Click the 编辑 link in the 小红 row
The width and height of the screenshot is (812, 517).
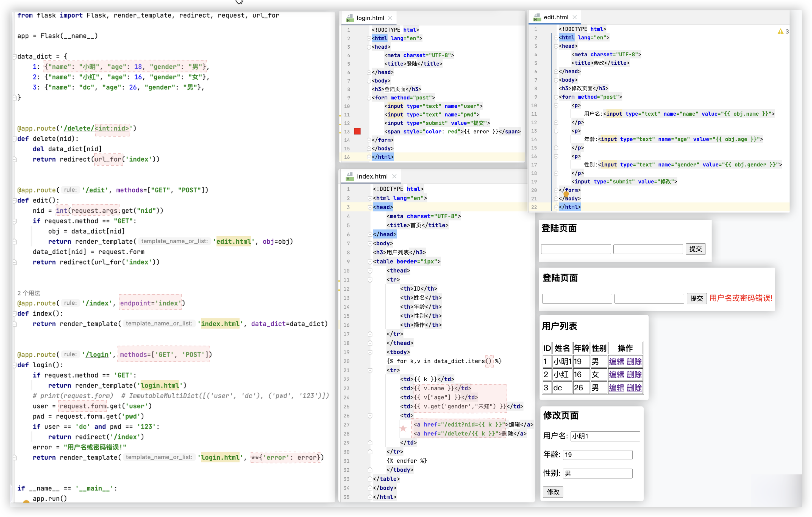616,374
